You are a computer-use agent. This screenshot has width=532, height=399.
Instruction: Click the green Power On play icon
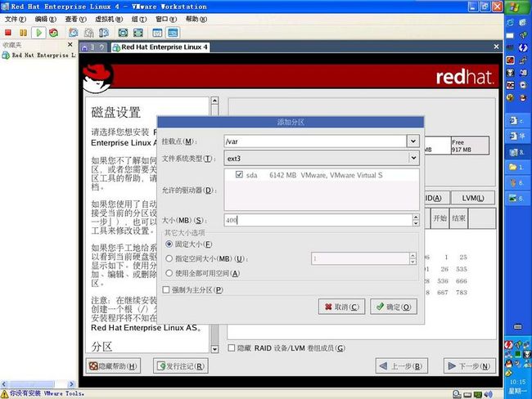point(38,33)
